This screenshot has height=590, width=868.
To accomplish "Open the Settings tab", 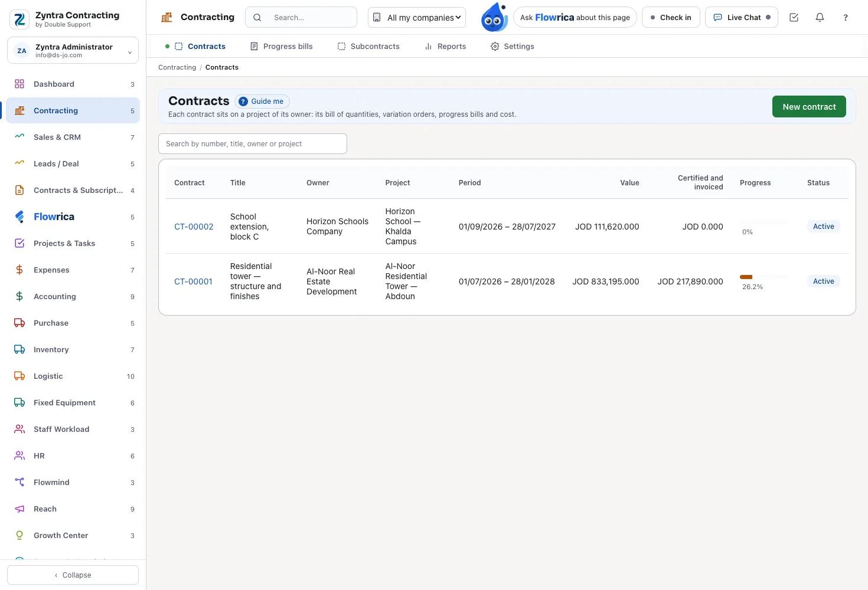I will [x=513, y=46].
